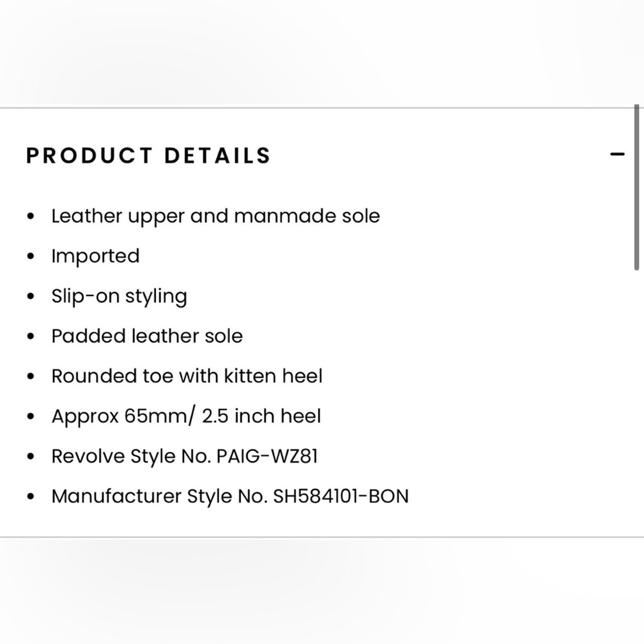This screenshot has width=644, height=644.
Task: Click the 'Approx 65mm/ 2.5 inch heel' line
Action: [186, 416]
